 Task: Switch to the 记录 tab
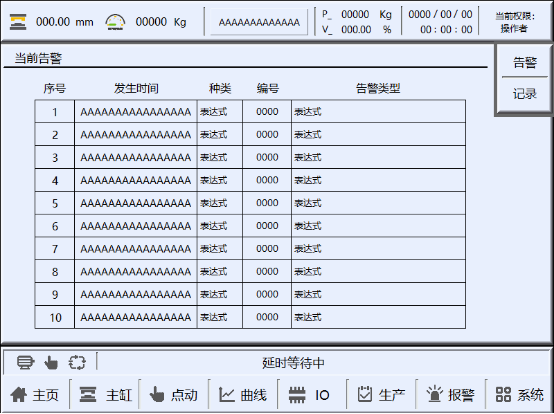[525, 94]
